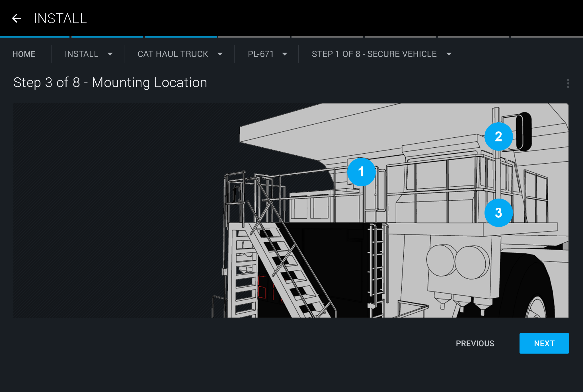583x392 pixels.
Task: Jump to last progress bar segment
Action: [x=547, y=37]
